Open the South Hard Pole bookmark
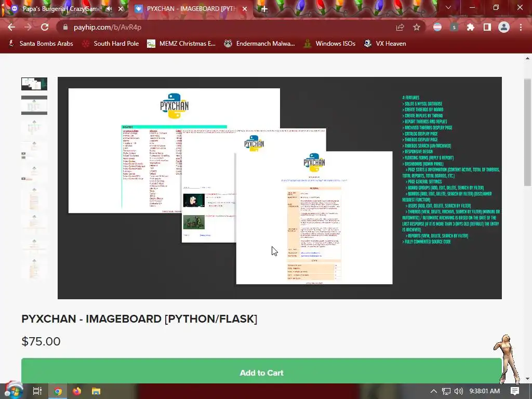 [111, 44]
